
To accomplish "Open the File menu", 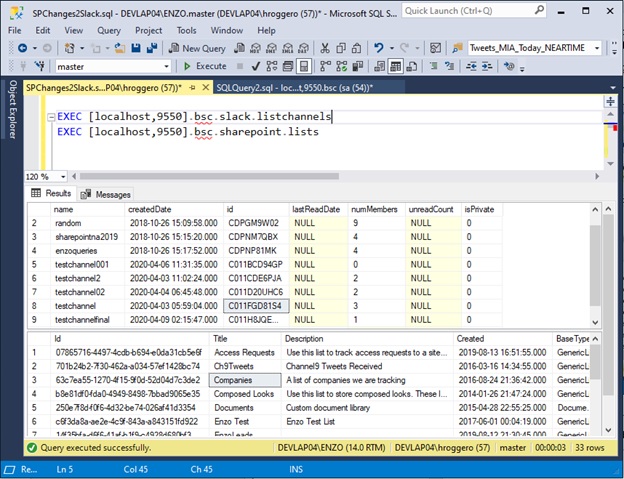I will [15, 30].
